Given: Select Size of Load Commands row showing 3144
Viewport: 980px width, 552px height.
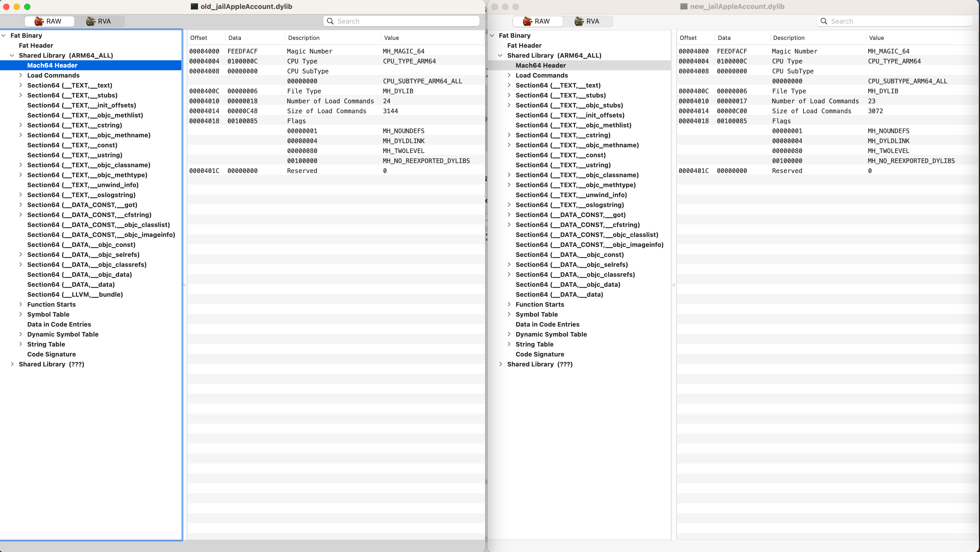Looking at the screenshot, I should pyautogui.click(x=336, y=111).
